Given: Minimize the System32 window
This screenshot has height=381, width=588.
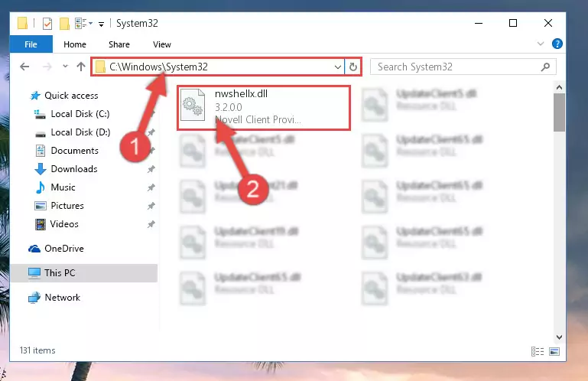Looking at the screenshot, I should 479,23.
